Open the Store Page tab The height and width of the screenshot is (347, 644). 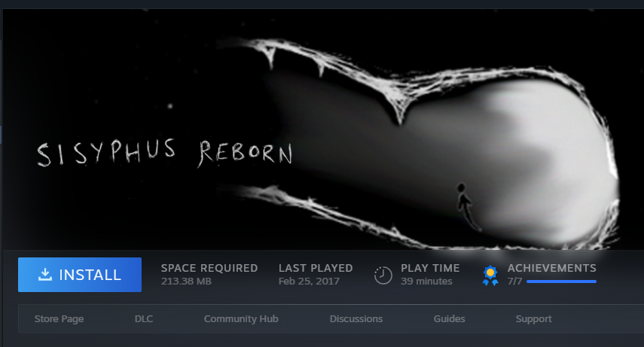(x=60, y=318)
